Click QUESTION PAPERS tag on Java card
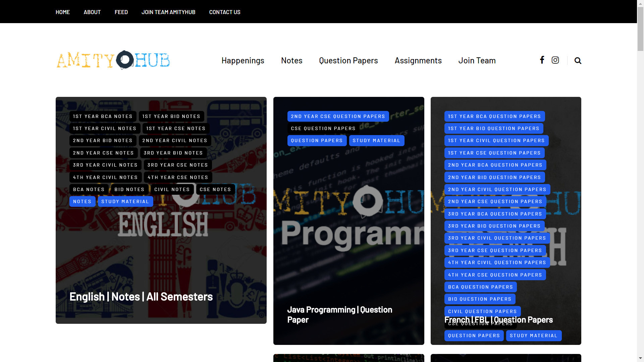The height and width of the screenshot is (362, 644). 317,140
